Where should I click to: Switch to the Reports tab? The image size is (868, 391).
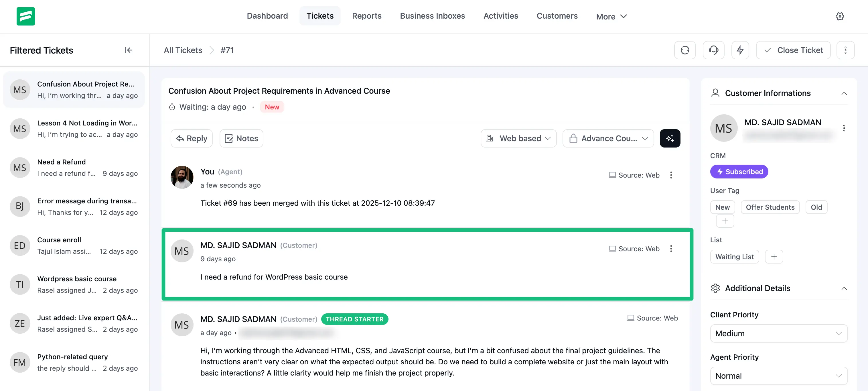pyautogui.click(x=367, y=16)
